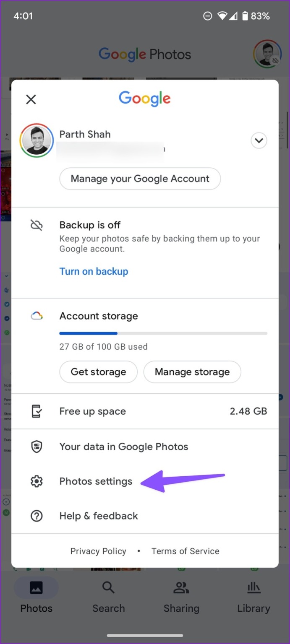
Task: Click the Help & feedback question mark icon
Action: pos(37,516)
